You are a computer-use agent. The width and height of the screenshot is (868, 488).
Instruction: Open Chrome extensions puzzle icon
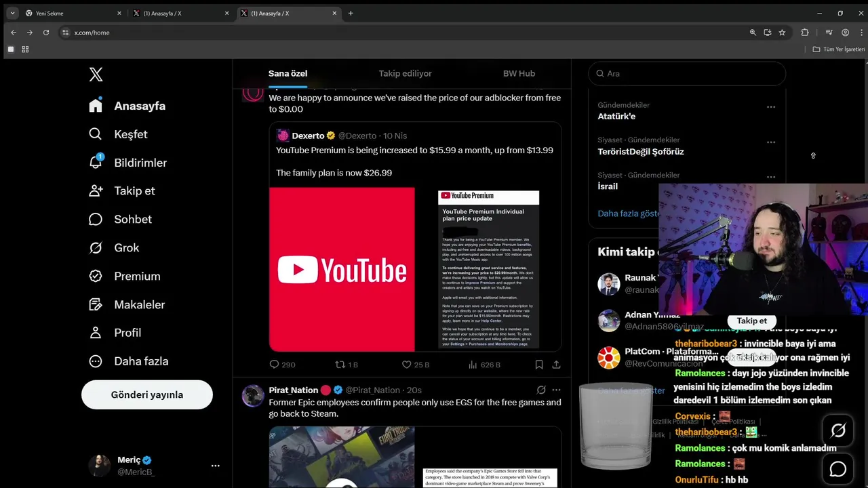pyautogui.click(x=805, y=33)
